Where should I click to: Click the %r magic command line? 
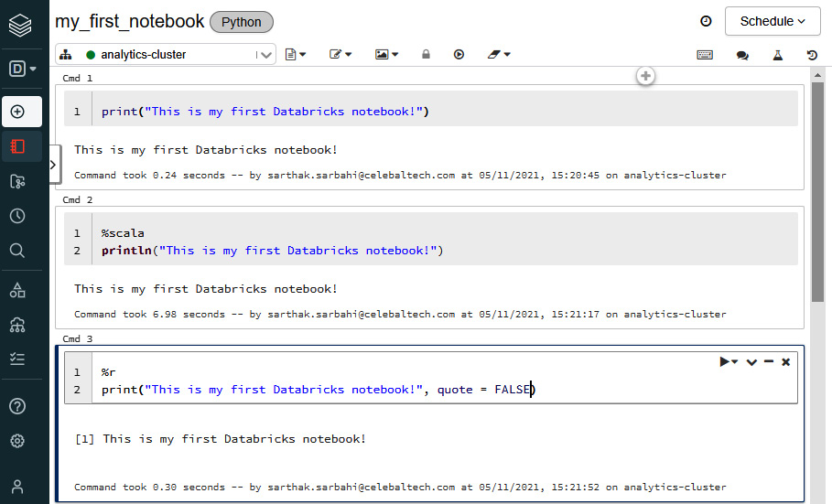108,372
